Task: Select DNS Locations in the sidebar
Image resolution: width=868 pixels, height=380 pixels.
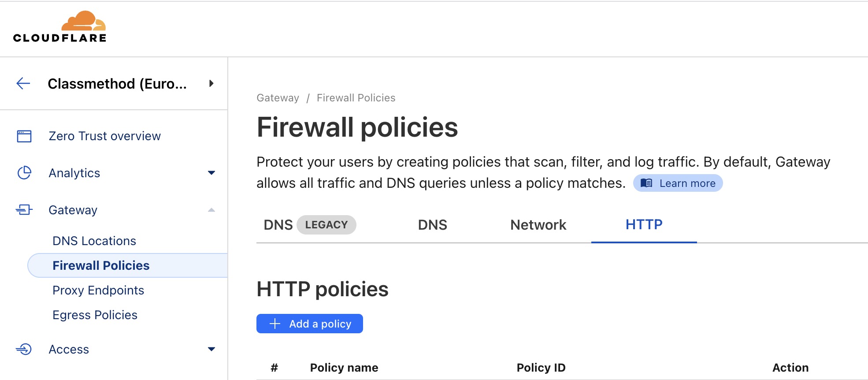Action: point(94,241)
